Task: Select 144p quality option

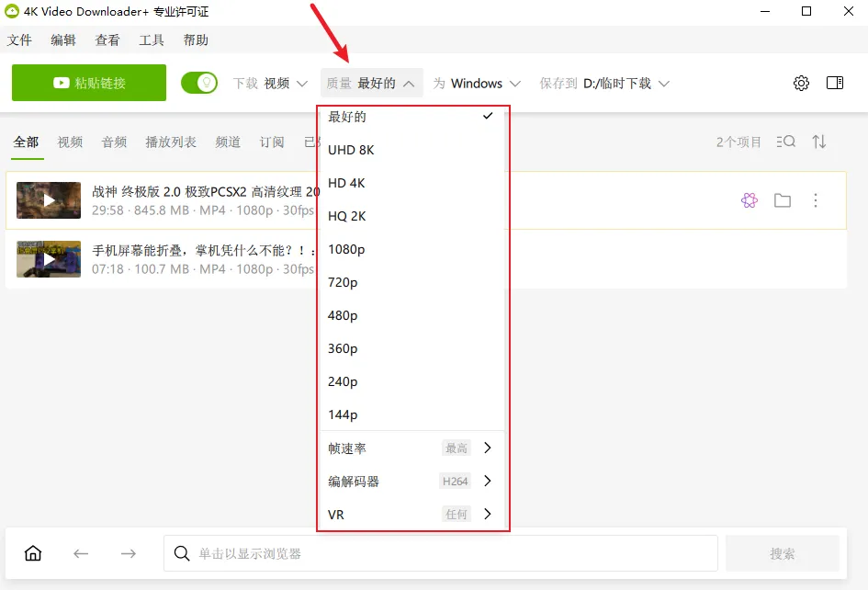Action: point(412,414)
